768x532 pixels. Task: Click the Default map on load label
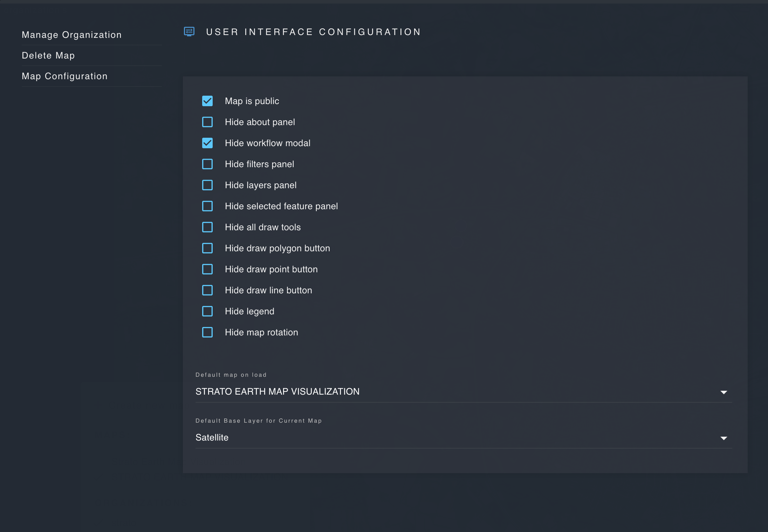click(231, 375)
